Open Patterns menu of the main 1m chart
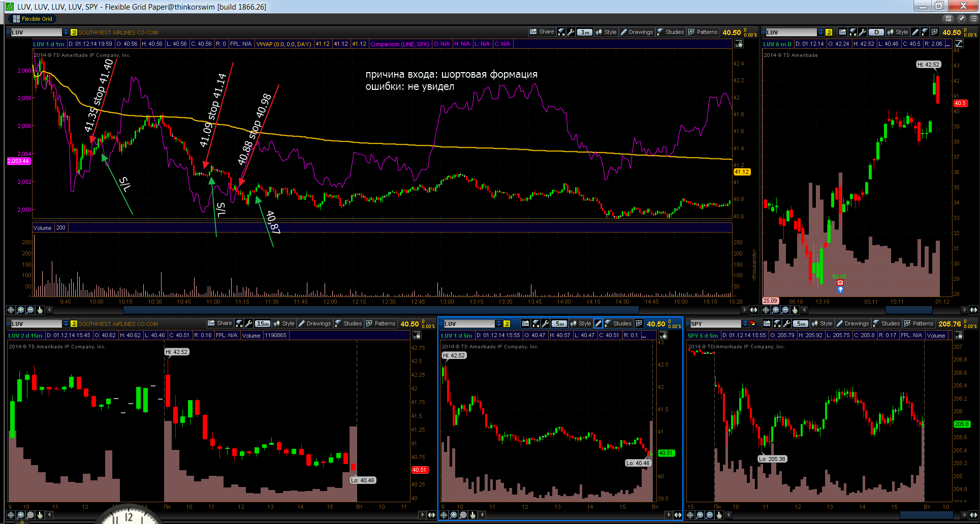 click(703, 32)
